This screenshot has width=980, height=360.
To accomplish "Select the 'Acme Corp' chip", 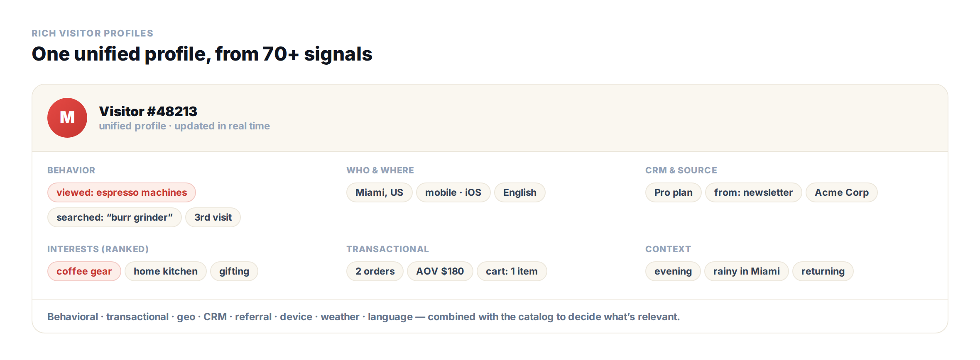I will pyautogui.click(x=842, y=192).
